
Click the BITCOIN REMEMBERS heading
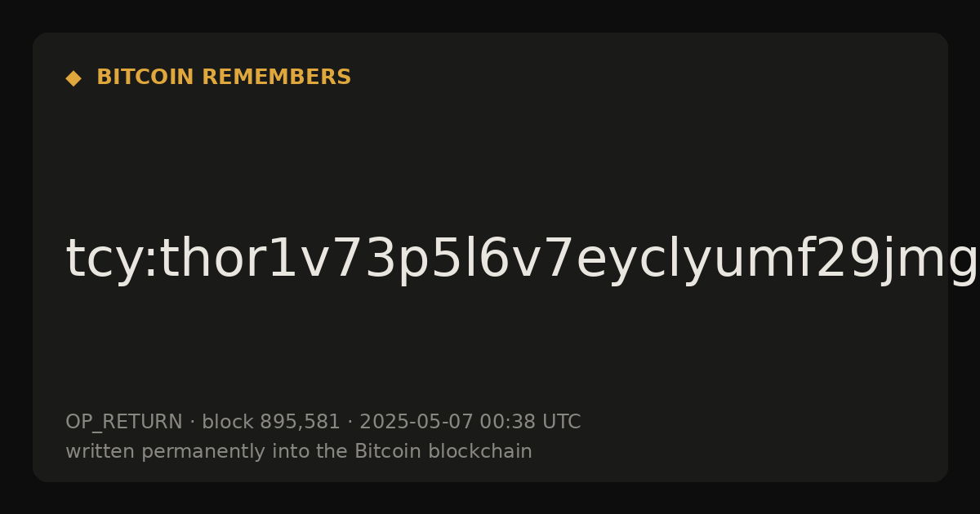[x=224, y=78]
